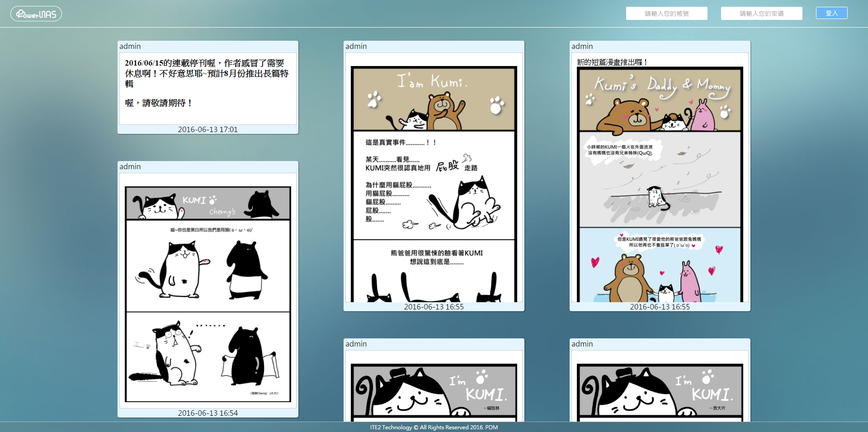Viewport: 868px width, 432px height.
Task: Click admin label on the 放大片 comic post
Action: pos(582,344)
